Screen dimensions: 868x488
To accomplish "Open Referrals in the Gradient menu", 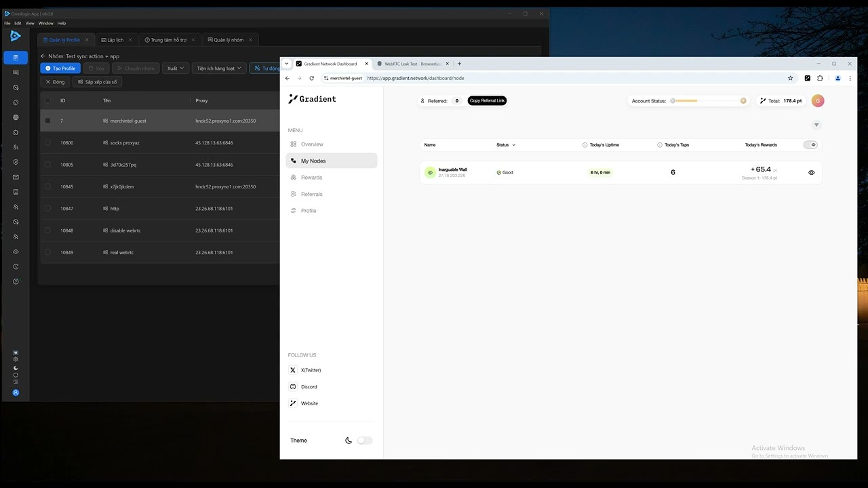I will (311, 194).
